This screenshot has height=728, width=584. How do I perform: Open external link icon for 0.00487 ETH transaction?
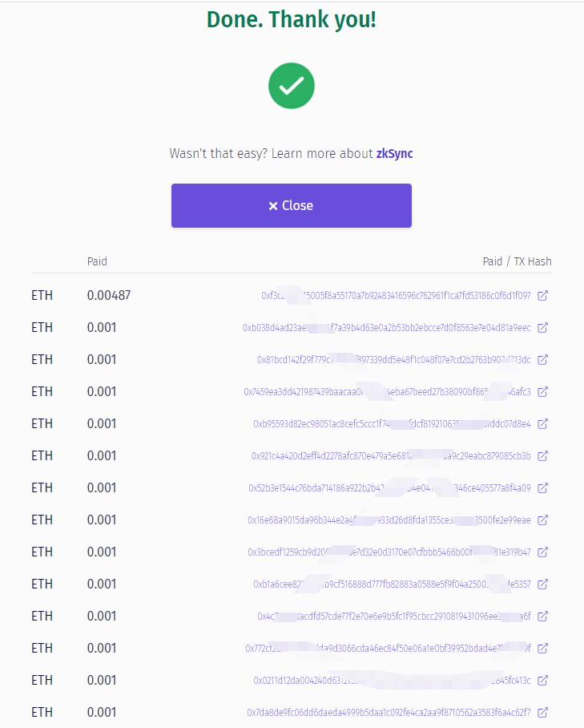542,296
